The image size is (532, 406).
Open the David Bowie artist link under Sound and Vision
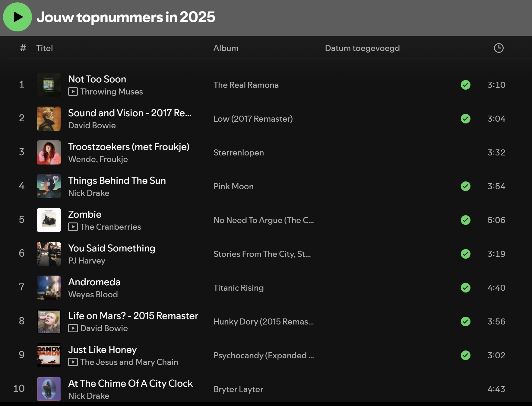coord(92,125)
